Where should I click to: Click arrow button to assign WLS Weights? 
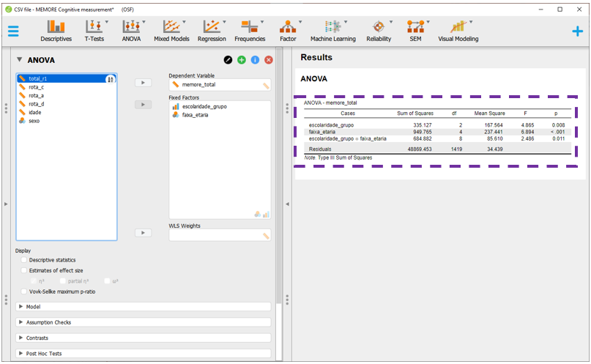pos(143,233)
